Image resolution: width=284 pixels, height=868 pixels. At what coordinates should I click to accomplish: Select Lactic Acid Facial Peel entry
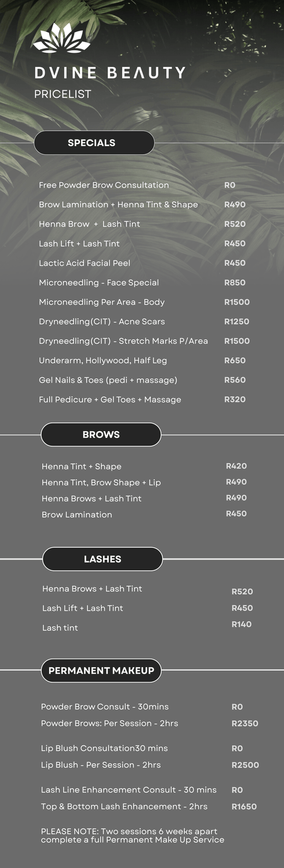point(85,263)
